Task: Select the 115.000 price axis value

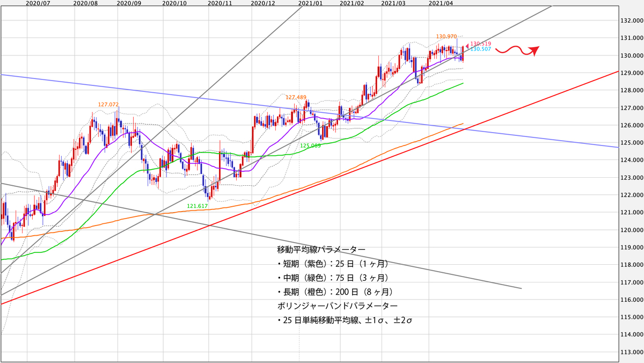Action: point(631,317)
